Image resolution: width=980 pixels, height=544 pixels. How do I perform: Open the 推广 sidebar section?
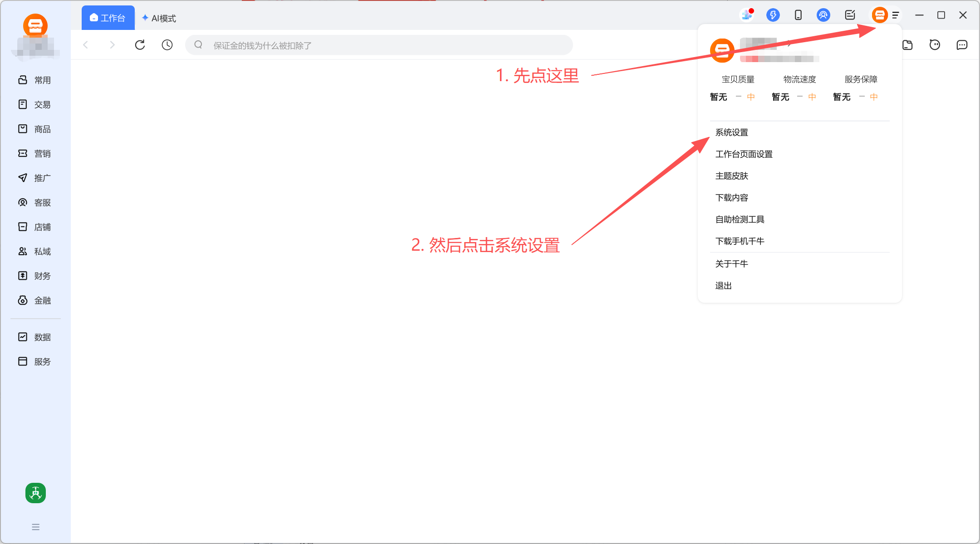pyautogui.click(x=35, y=178)
